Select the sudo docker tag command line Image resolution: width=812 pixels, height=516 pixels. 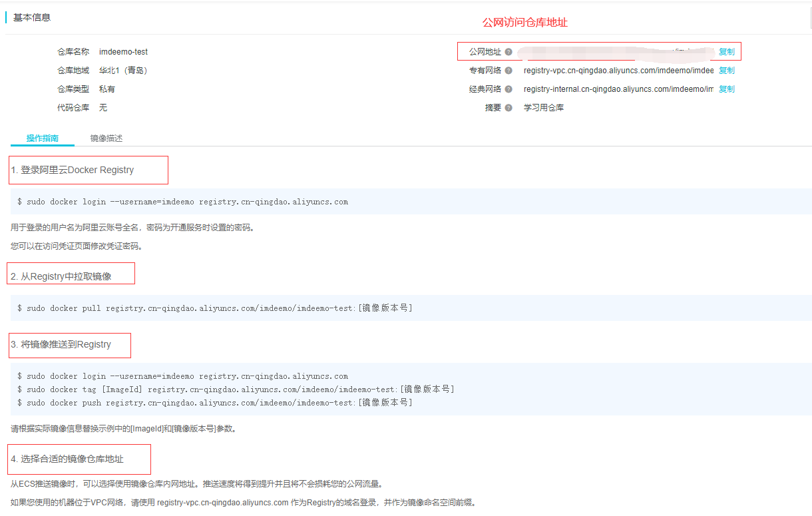pyautogui.click(x=236, y=389)
